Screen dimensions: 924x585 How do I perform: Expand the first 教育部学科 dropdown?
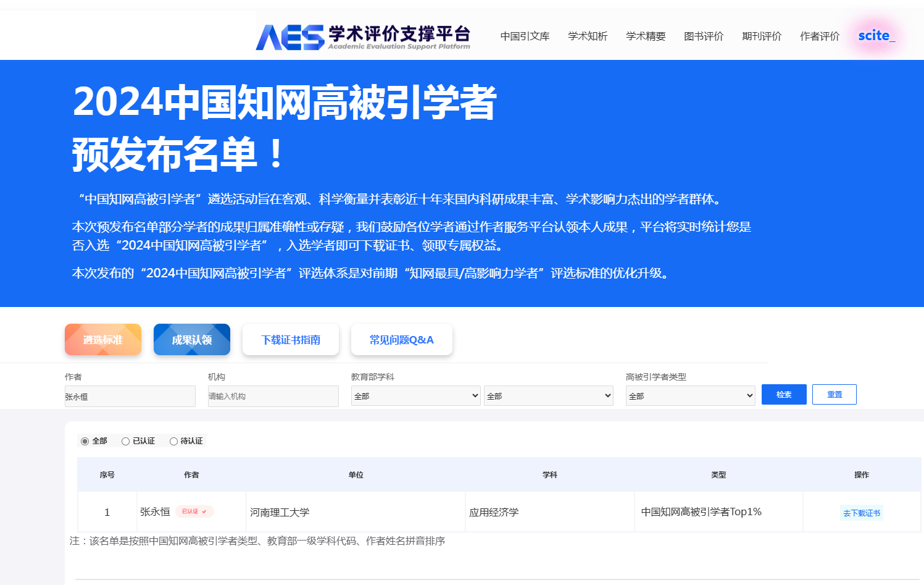coord(415,396)
